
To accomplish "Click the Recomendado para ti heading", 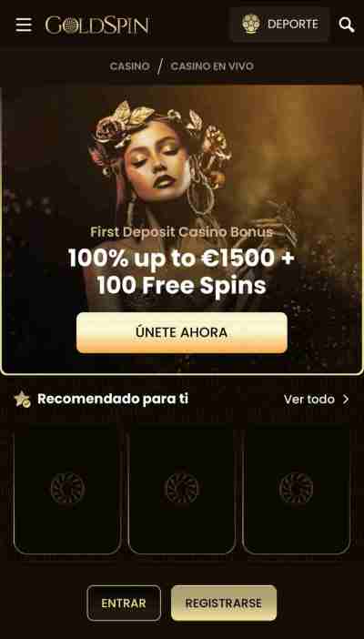I will 113,399.
